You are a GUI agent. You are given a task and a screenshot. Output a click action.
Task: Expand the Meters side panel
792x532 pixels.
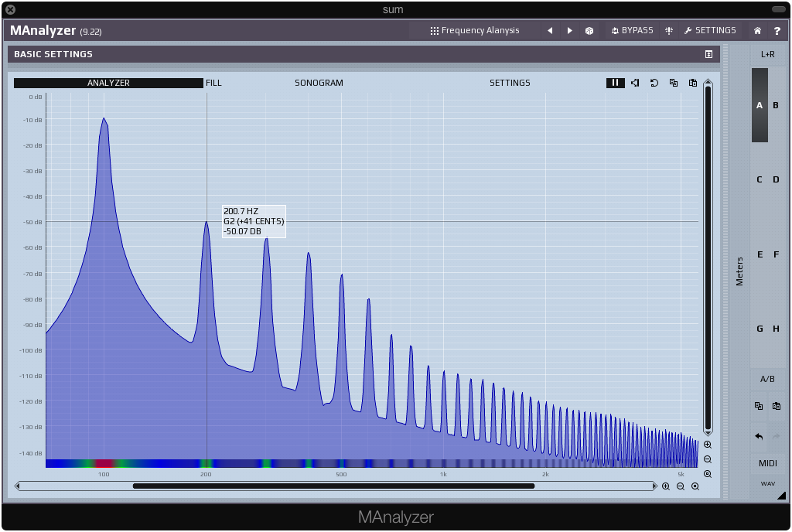coord(739,271)
